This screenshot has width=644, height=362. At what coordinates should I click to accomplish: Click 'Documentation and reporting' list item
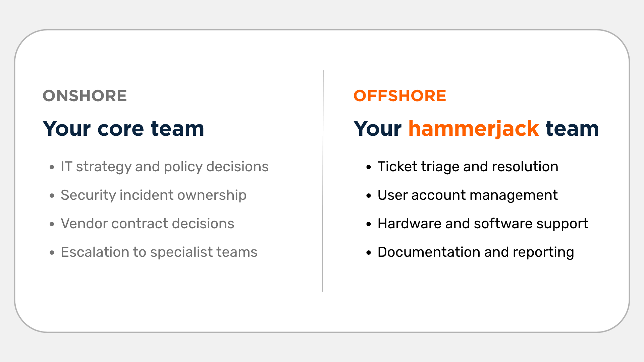[x=476, y=252]
